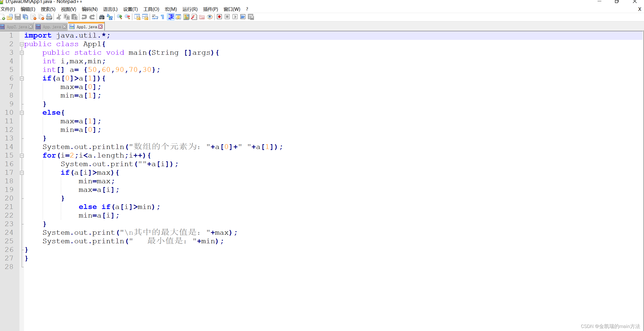
Task: Click the Print icon in toolbar
Action: coord(49,17)
